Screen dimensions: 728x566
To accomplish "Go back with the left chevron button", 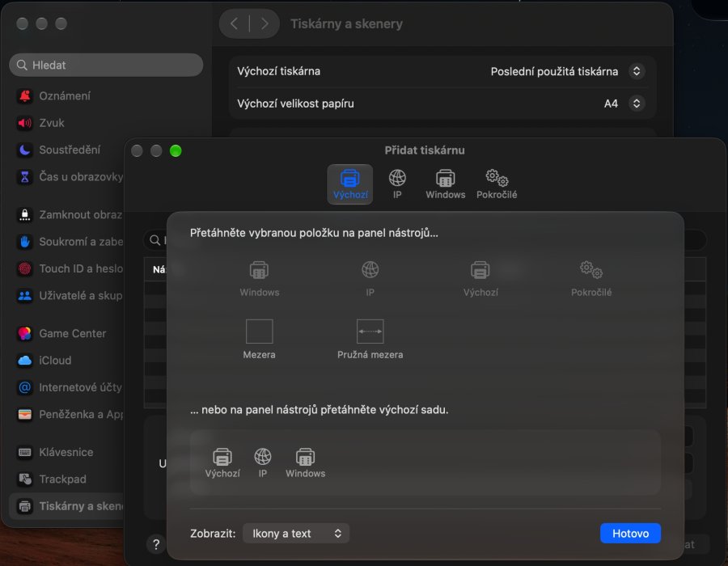I will (235, 23).
